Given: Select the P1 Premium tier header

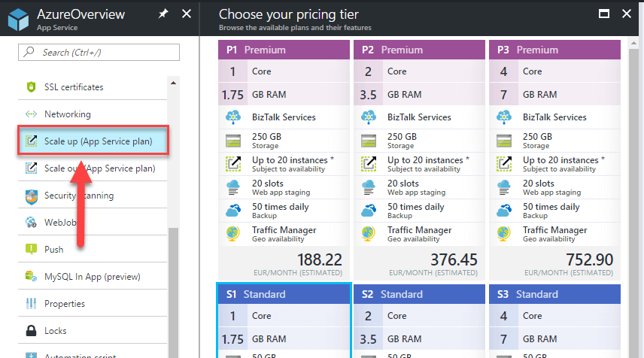Looking at the screenshot, I should click(284, 50).
